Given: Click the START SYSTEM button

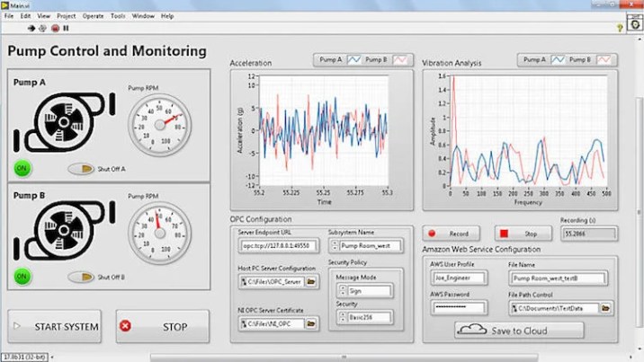Looking at the screenshot, I should (55, 326).
